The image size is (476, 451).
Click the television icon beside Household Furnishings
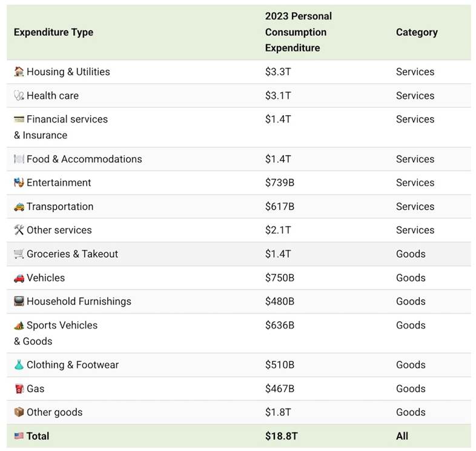pos(19,301)
